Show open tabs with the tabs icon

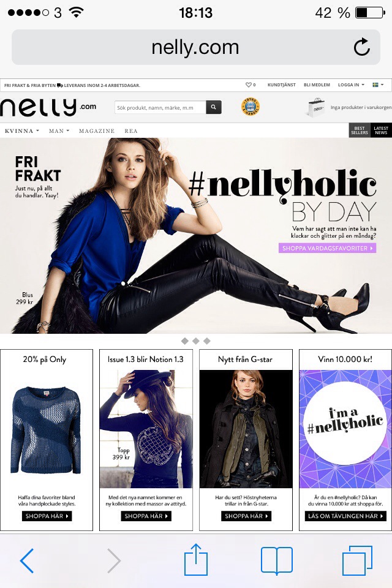point(357,560)
